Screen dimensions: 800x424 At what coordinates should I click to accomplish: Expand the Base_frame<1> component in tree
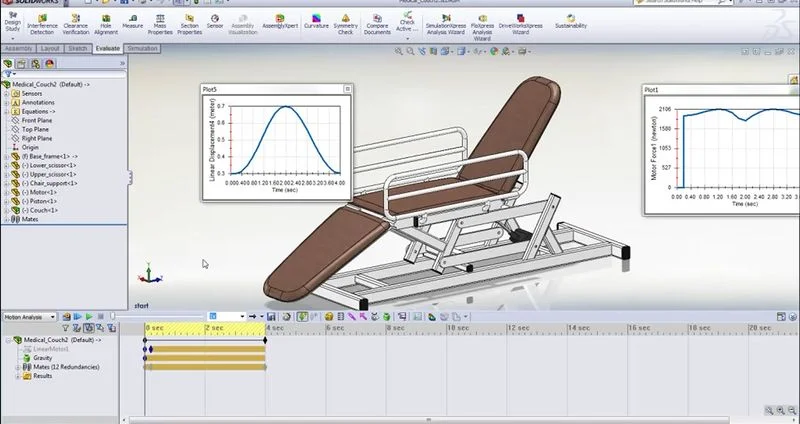[x=7, y=156]
